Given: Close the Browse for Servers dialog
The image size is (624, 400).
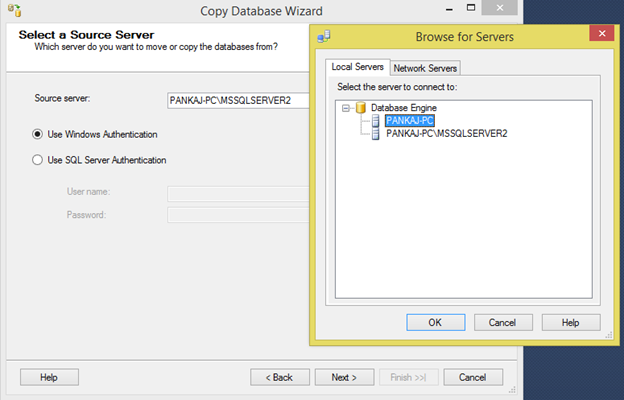Looking at the screenshot, I should tap(602, 33).
